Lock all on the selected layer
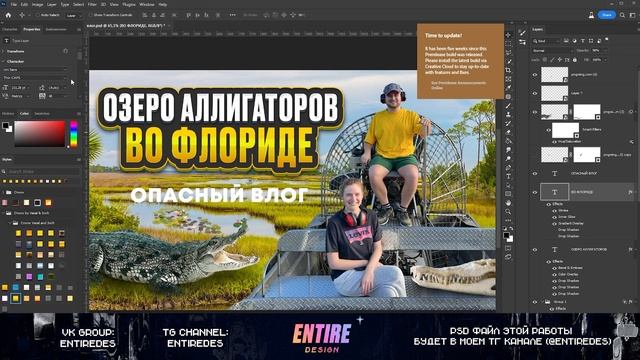The width and height of the screenshot is (640, 360). [x=575, y=60]
